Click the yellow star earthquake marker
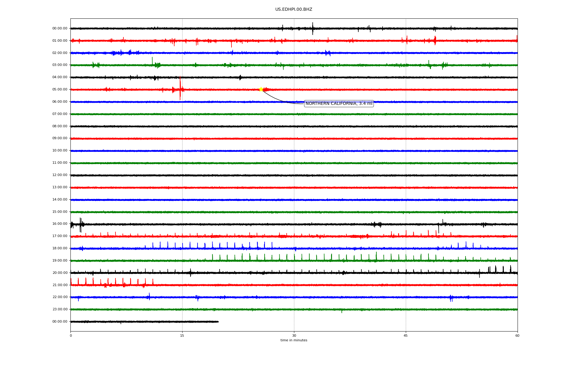The width and height of the screenshot is (588, 368). click(261, 89)
